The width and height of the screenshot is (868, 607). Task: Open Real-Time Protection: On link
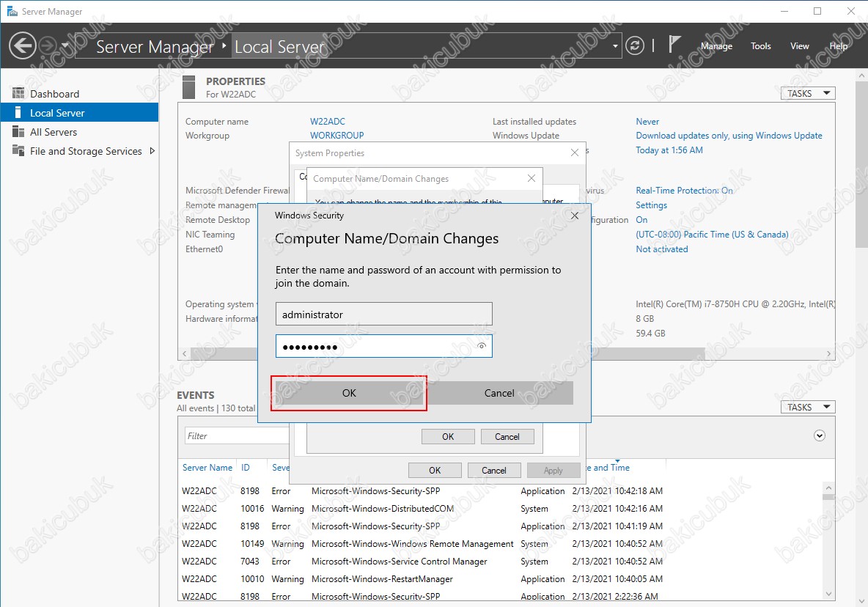point(684,191)
